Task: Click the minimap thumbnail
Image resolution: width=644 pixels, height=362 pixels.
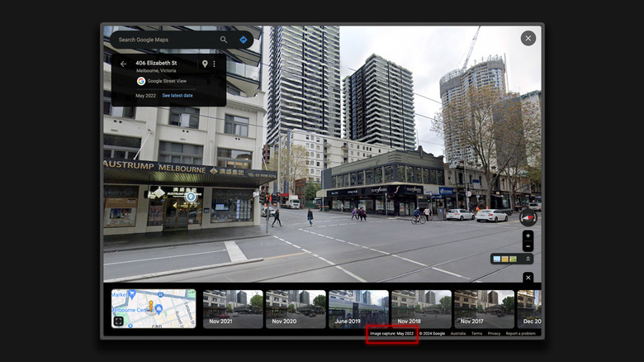Action: pos(154,308)
